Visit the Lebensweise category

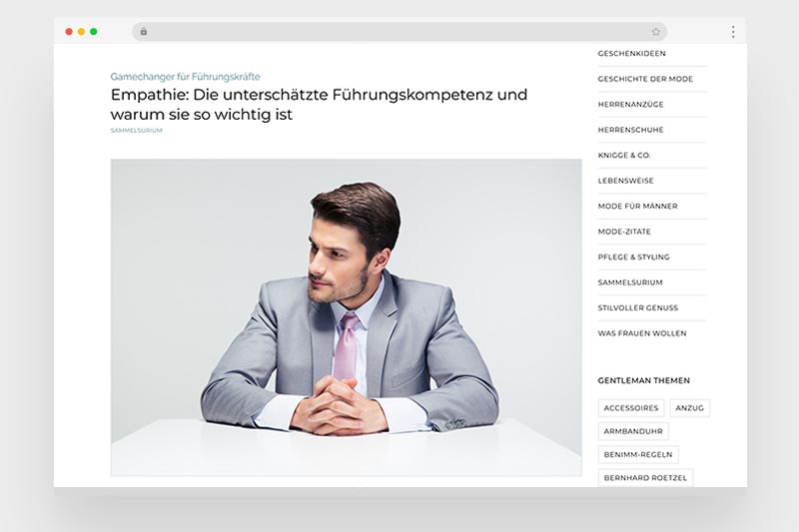(x=626, y=181)
